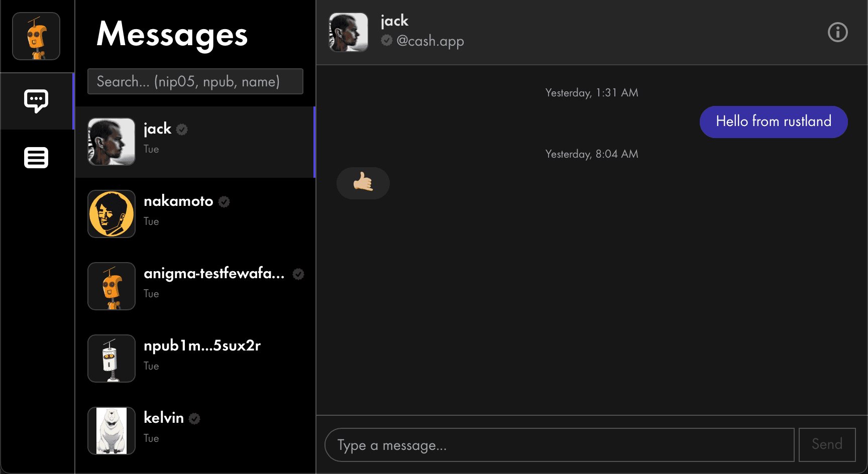Open the npub1m...5sux2r conversation
This screenshot has width=868, height=474.
pos(195,359)
